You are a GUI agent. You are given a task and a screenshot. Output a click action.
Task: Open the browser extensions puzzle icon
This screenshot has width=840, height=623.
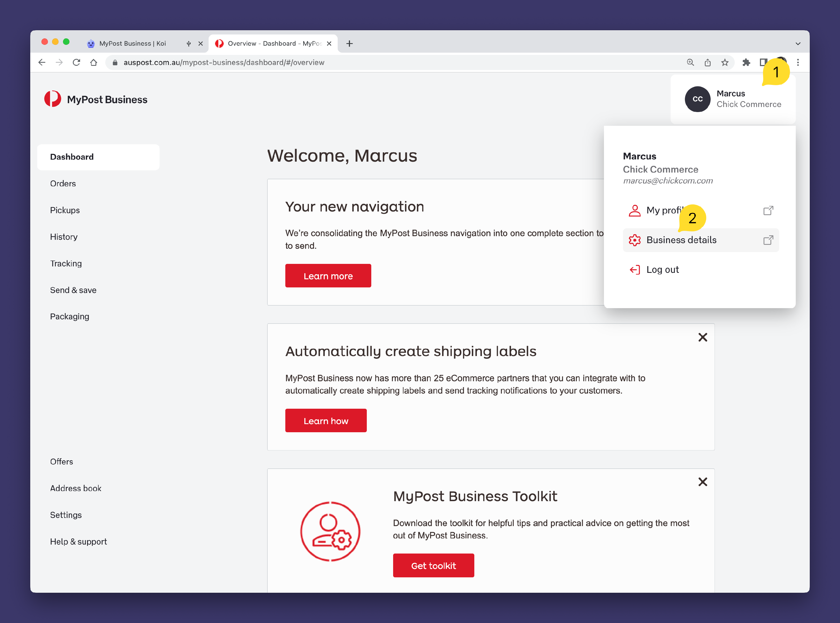(746, 62)
